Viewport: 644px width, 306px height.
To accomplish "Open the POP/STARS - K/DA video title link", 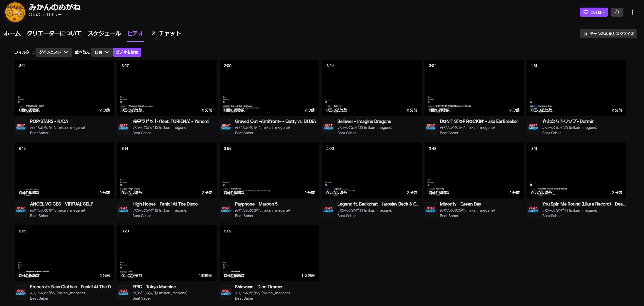I will (x=49, y=121).
